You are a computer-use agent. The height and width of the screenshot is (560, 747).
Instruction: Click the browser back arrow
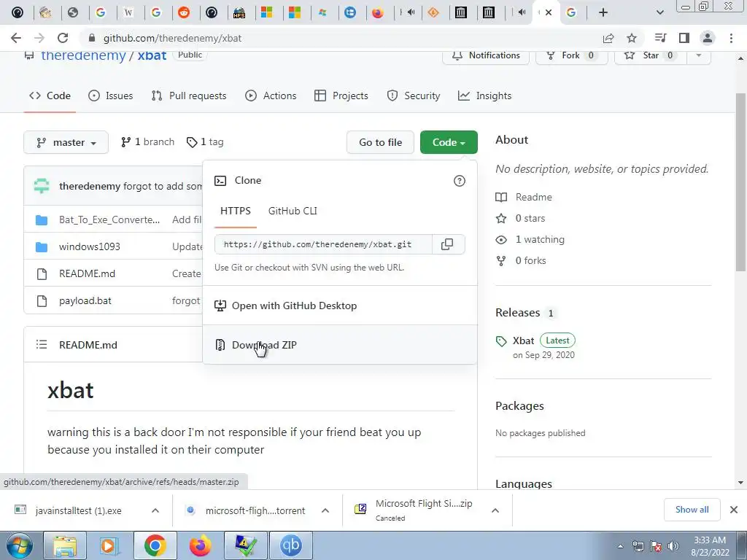click(16, 38)
